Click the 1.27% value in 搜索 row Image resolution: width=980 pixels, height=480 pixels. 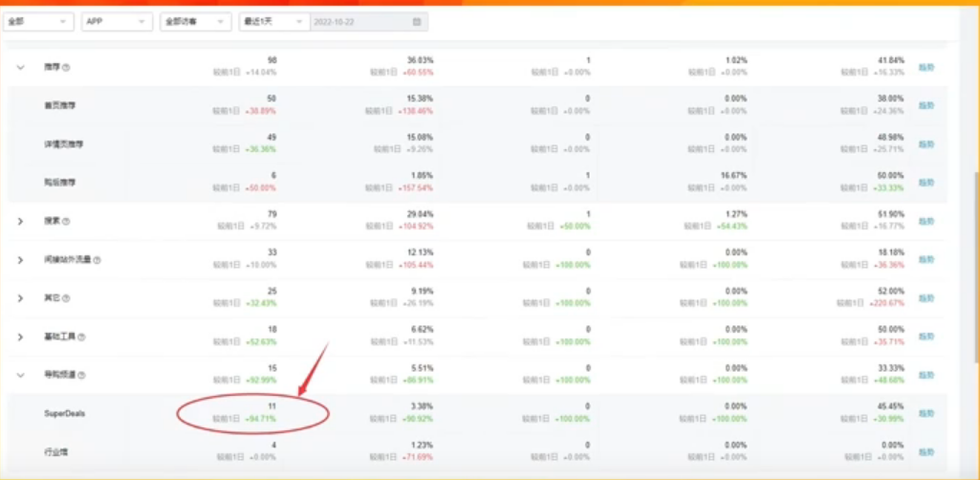(x=735, y=214)
